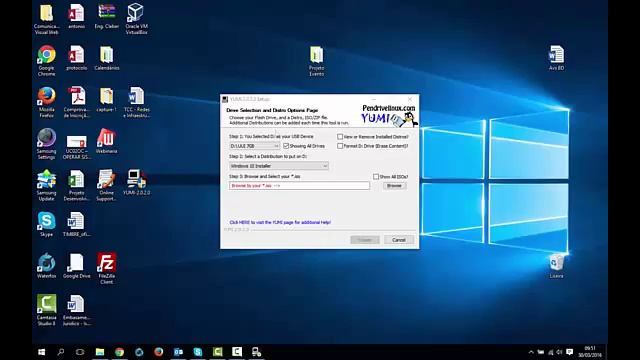Select the antonio Access file icon
This screenshot has height=360, width=640.
tap(76, 16)
